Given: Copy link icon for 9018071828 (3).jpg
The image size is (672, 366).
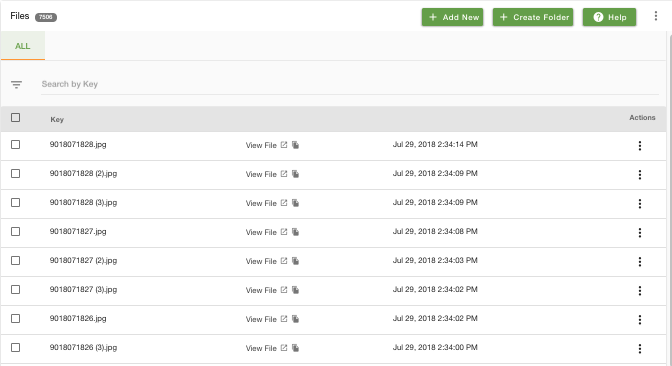Looking at the screenshot, I should 295,203.
